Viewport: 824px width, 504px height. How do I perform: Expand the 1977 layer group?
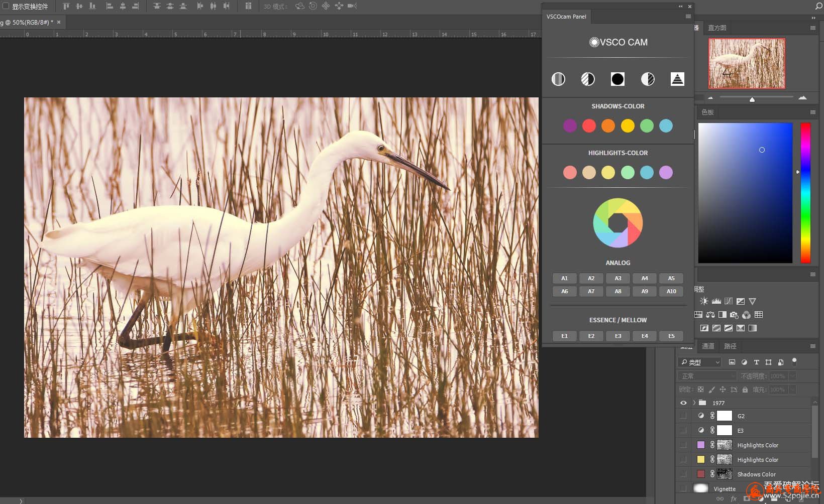coord(694,403)
